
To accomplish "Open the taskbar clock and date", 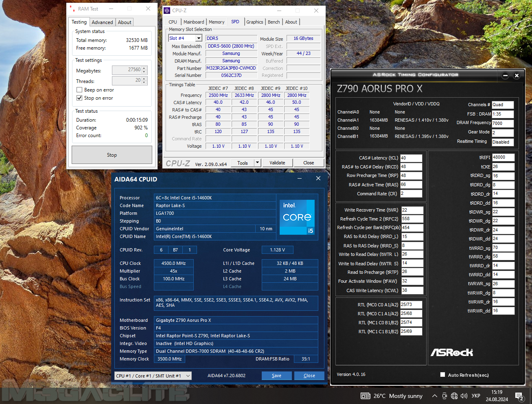I will click(497, 396).
